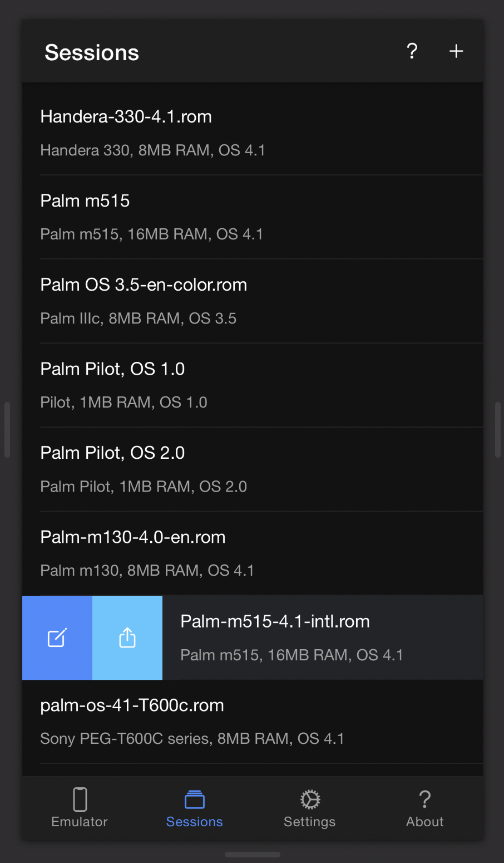The image size is (504, 863).
Task: Create a new session with the + icon
Action: point(456,51)
